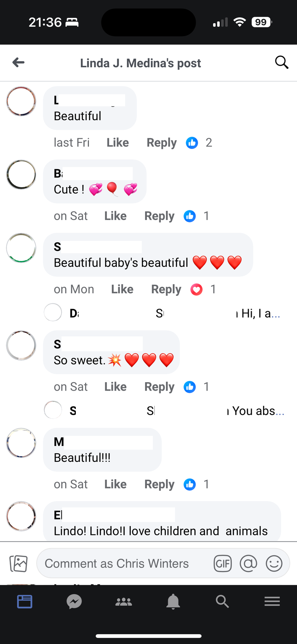Like the 'Beautiful!!!' comment
Viewport: 297px width, 644px height.
click(x=115, y=484)
